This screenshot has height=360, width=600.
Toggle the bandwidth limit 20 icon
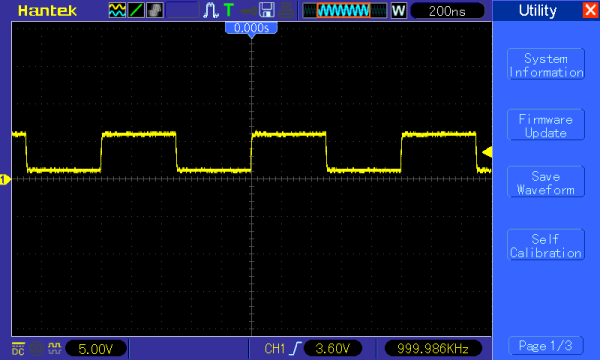point(36,349)
